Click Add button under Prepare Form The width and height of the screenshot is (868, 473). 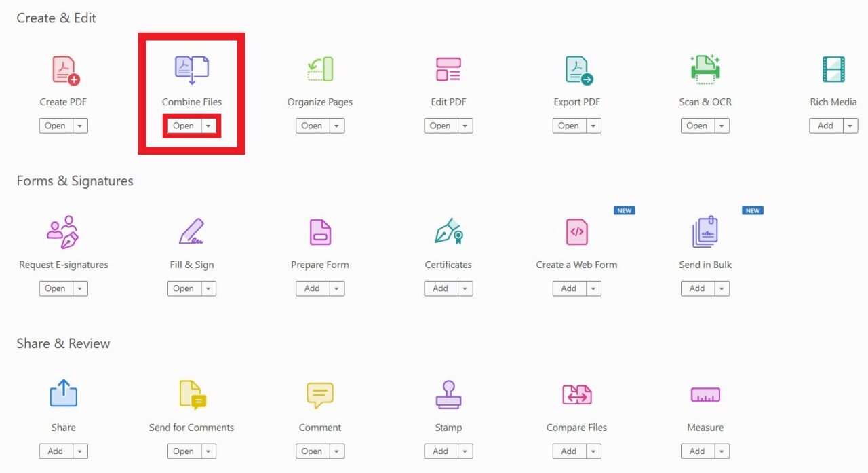tap(312, 288)
